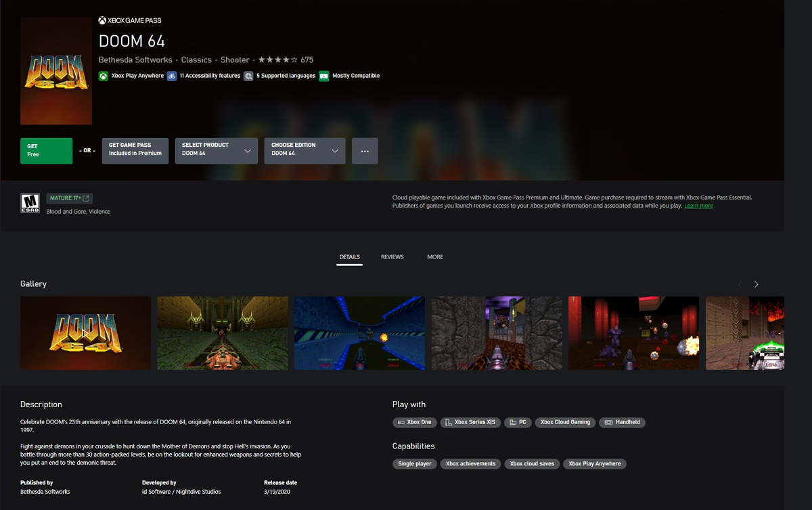Click the Xbox Play Anywhere capability chip
This screenshot has width=812, height=510.
click(595, 464)
